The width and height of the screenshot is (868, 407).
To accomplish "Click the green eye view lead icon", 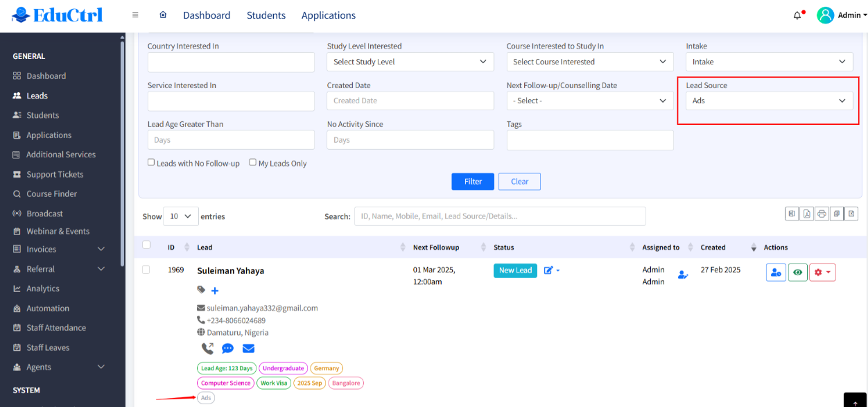I will click(x=797, y=272).
